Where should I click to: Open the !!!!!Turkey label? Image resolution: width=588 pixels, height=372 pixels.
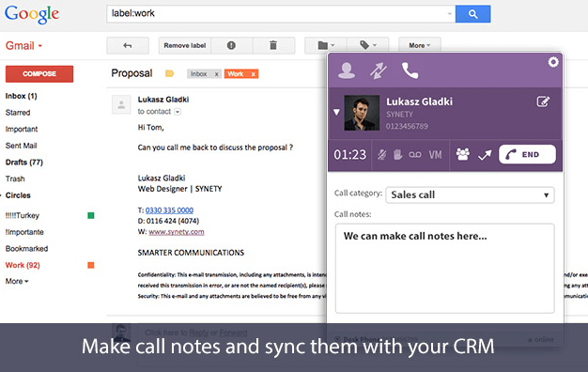(23, 216)
